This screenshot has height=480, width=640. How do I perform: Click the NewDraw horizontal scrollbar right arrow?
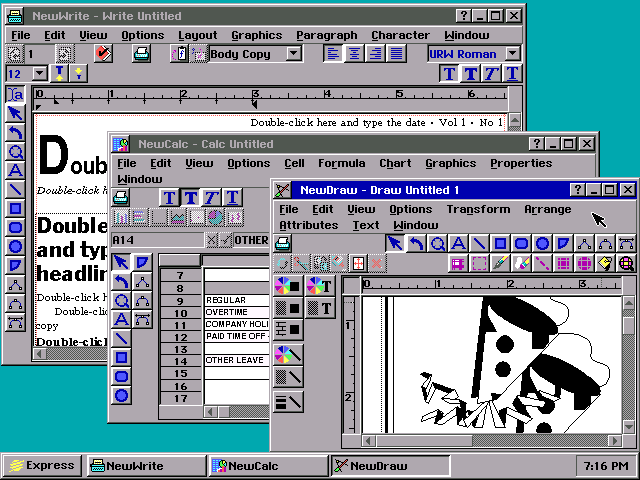point(614,441)
